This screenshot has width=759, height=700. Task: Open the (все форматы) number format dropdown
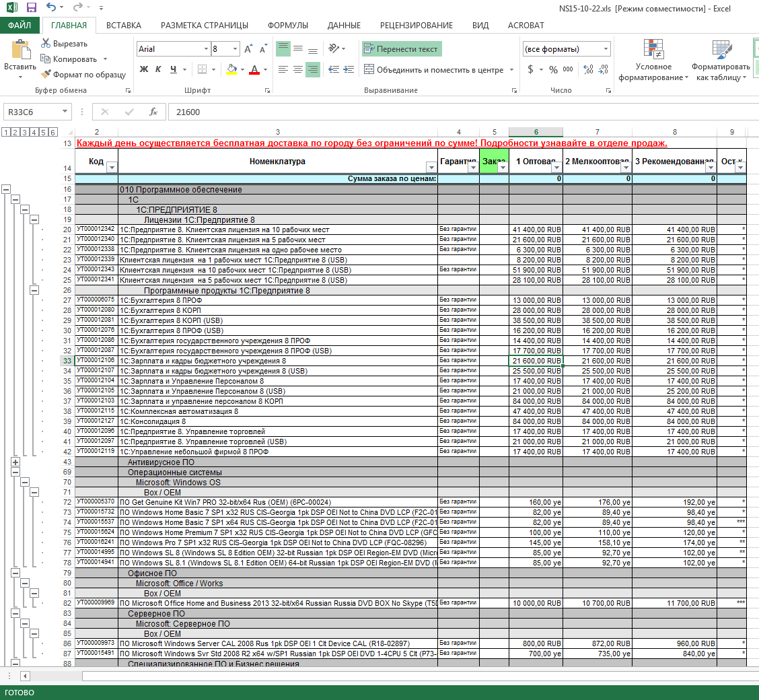pos(606,49)
